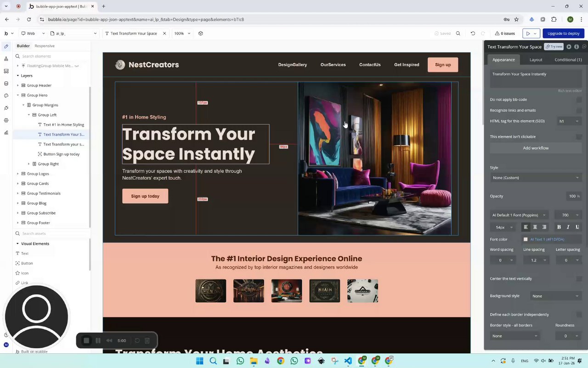The height and width of the screenshot is (368, 588).
Task: Toggle underline text formatting
Action: pyautogui.click(x=577, y=227)
